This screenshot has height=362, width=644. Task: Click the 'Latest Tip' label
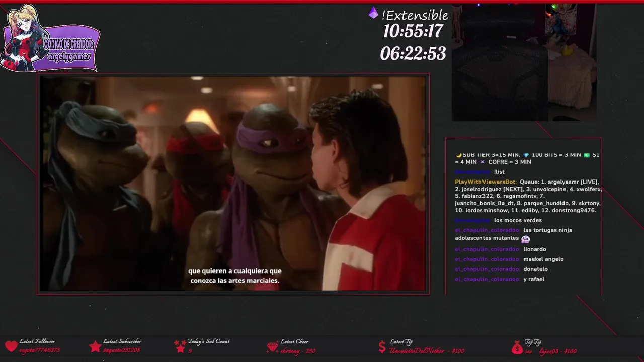(x=401, y=342)
